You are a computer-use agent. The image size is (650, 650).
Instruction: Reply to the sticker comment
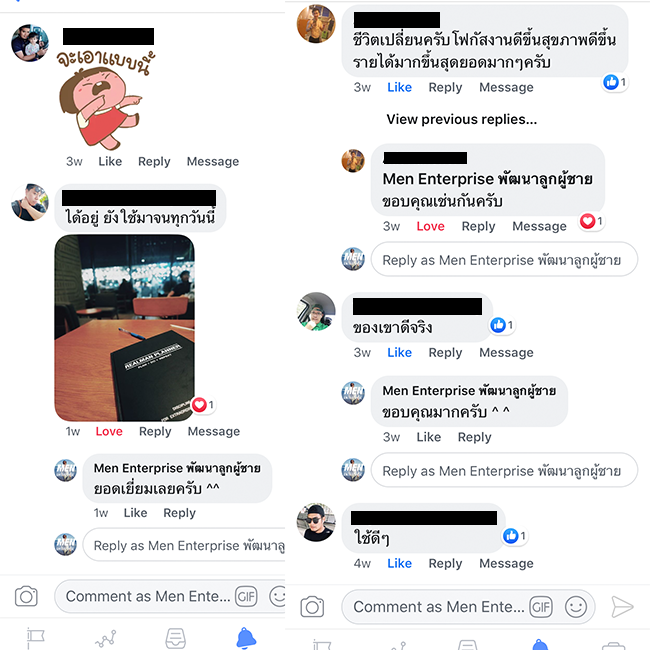[x=154, y=161]
